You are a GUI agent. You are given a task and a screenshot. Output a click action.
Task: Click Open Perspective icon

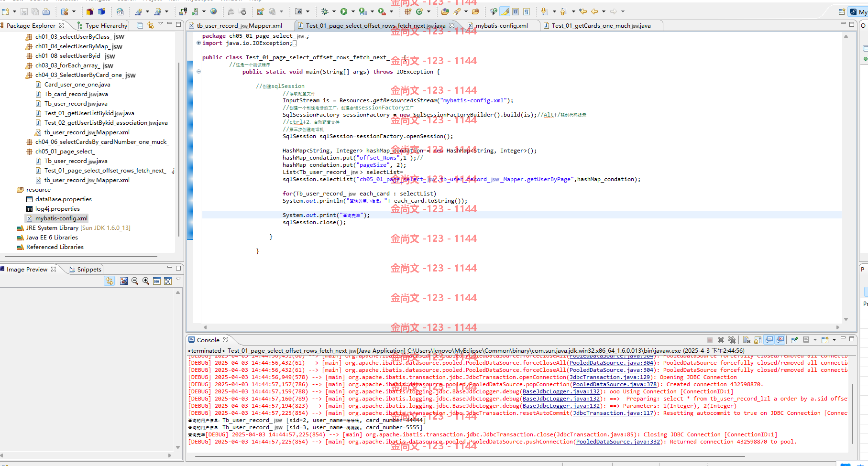[x=842, y=12]
